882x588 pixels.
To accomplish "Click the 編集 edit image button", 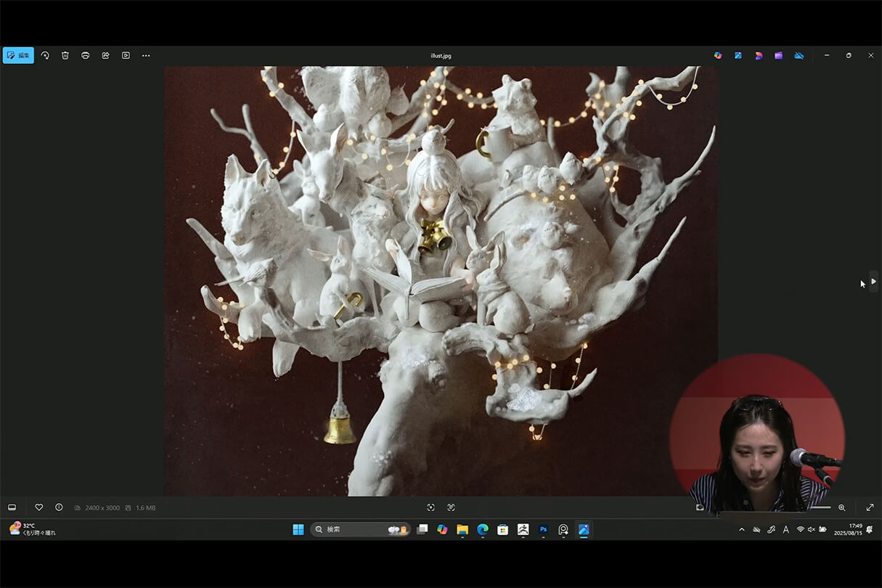I will [x=18, y=55].
